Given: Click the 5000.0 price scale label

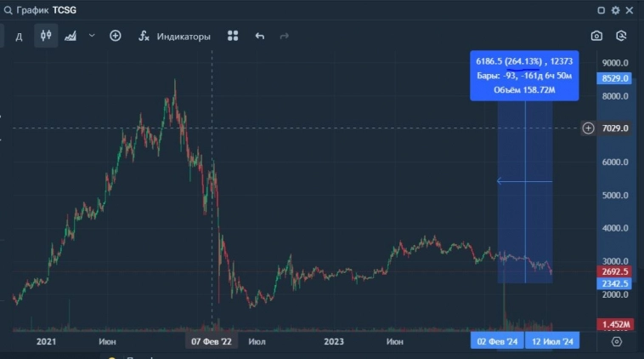Looking at the screenshot, I should point(615,196).
